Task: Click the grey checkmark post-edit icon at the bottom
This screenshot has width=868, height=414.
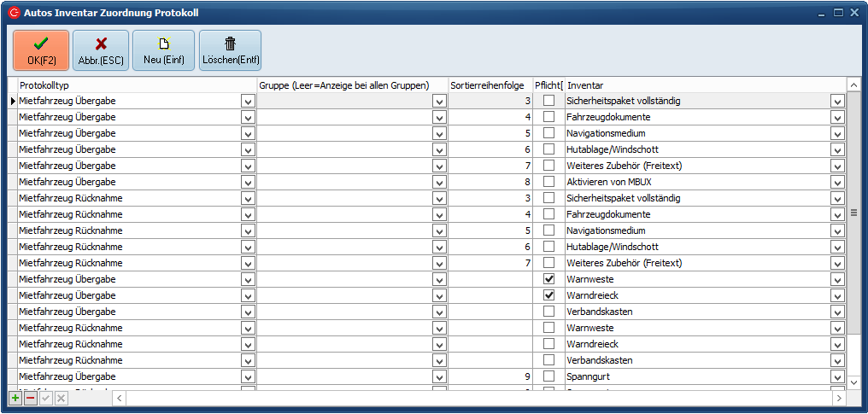Action: pyautogui.click(x=46, y=398)
